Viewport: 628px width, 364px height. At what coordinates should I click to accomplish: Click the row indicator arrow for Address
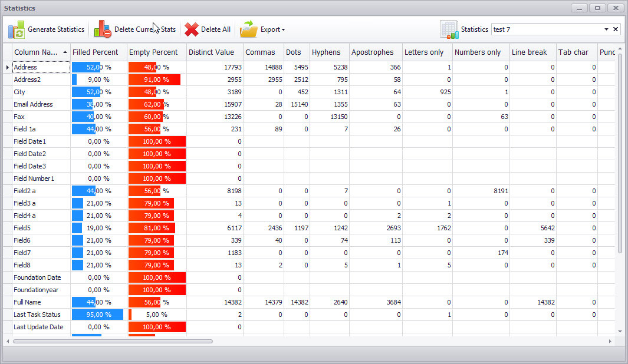8,67
